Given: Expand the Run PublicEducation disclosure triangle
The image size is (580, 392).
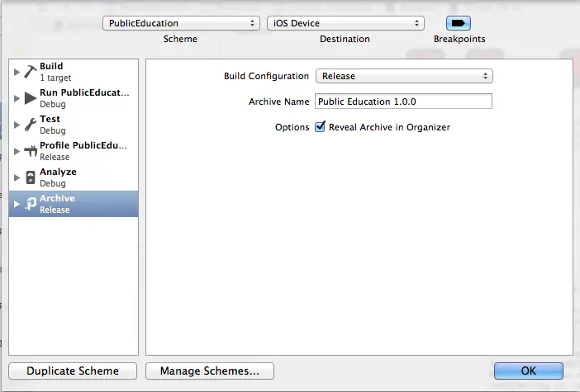Looking at the screenshot, I should click(17, 98).
